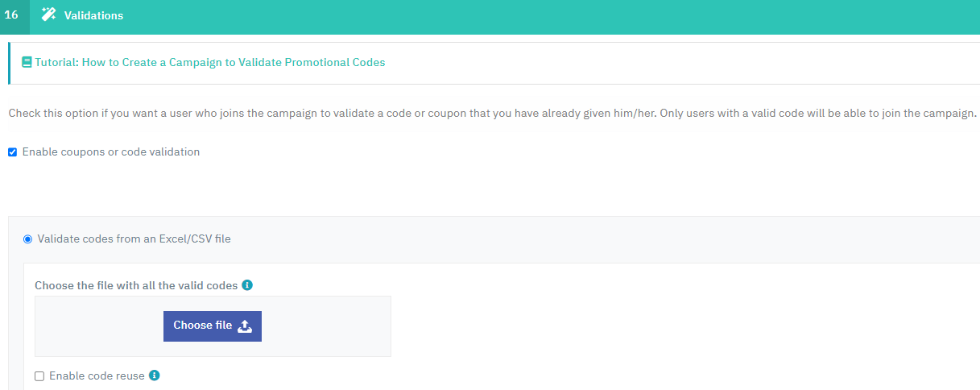Viewport: 980px width, 390px height.
Task: Click the tutorial callout box white area
Action: point(494,63)
